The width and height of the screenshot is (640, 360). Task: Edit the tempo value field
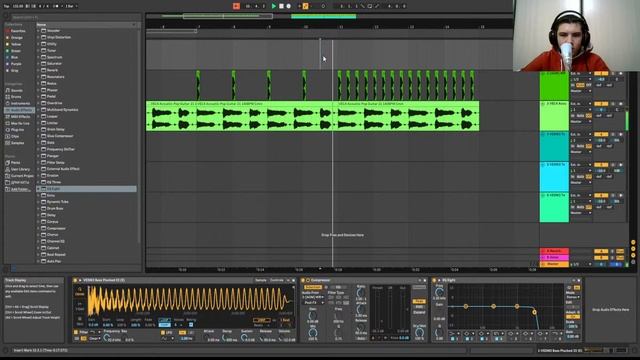point(18,6)
